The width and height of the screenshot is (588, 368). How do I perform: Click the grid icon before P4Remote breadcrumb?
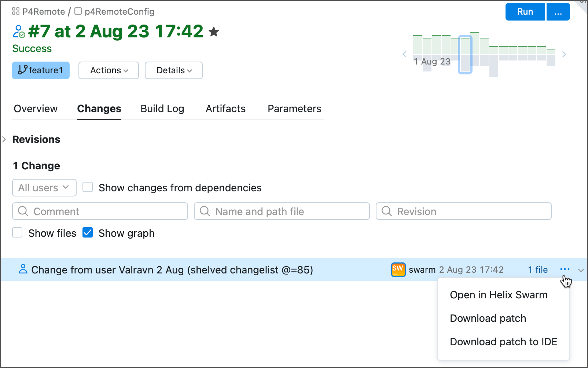(x=15, y=11)
